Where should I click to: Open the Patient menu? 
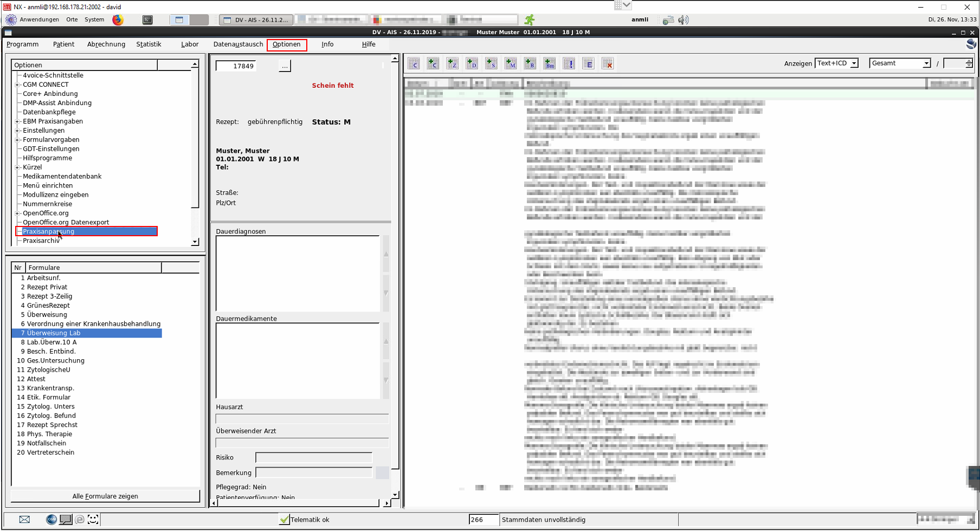(63, 44)
